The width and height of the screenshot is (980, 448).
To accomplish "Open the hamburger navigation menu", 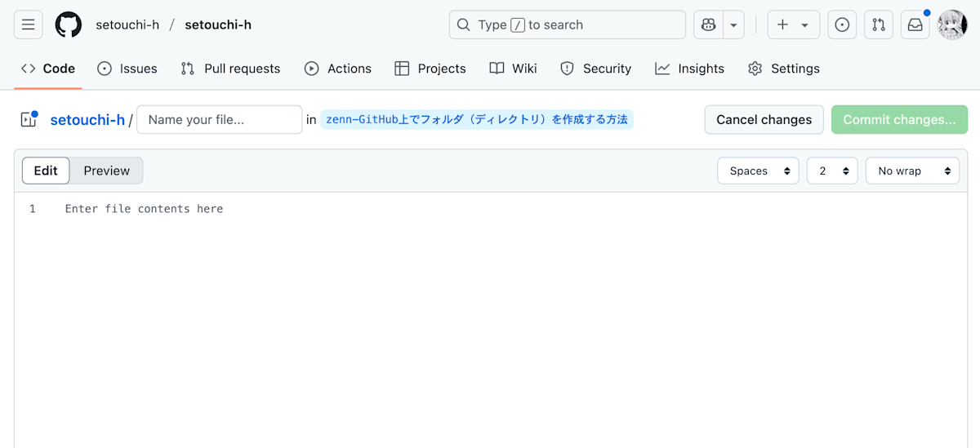I will (x=28, y=24).
